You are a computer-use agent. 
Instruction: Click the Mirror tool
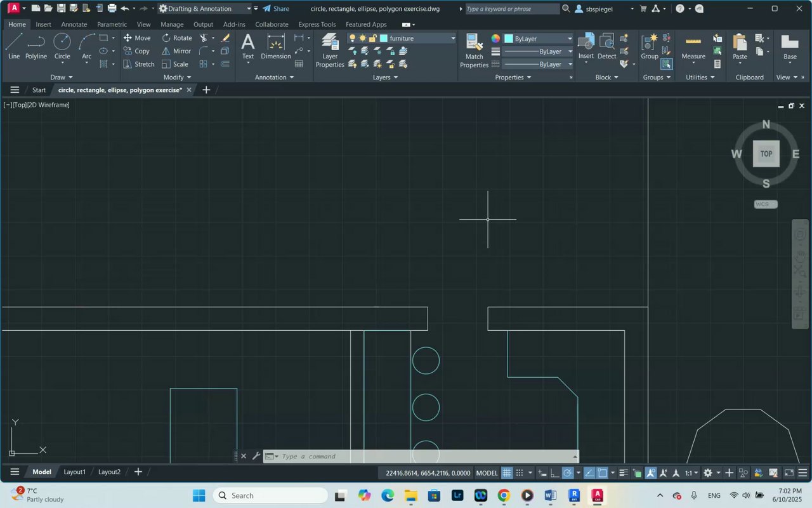[x=176, y=51]
